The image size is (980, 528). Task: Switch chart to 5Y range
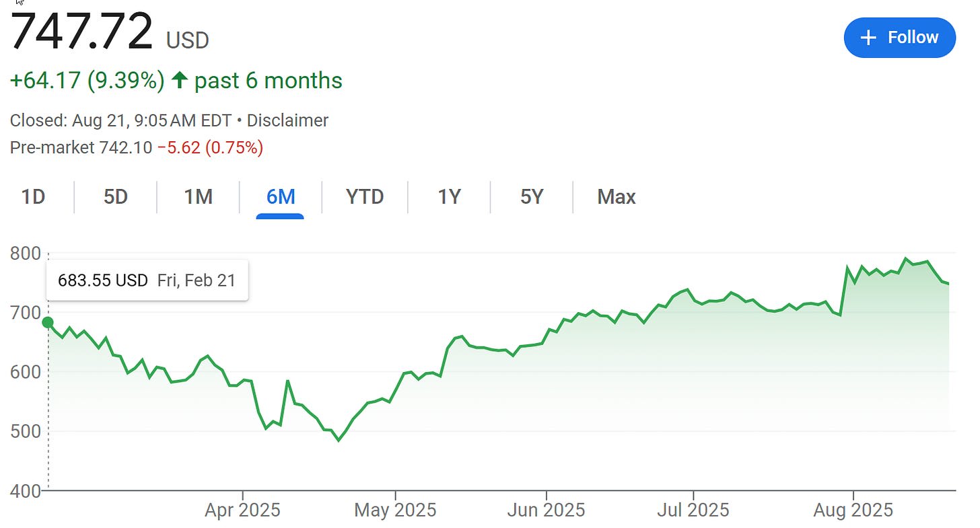[x=532, y=197]
